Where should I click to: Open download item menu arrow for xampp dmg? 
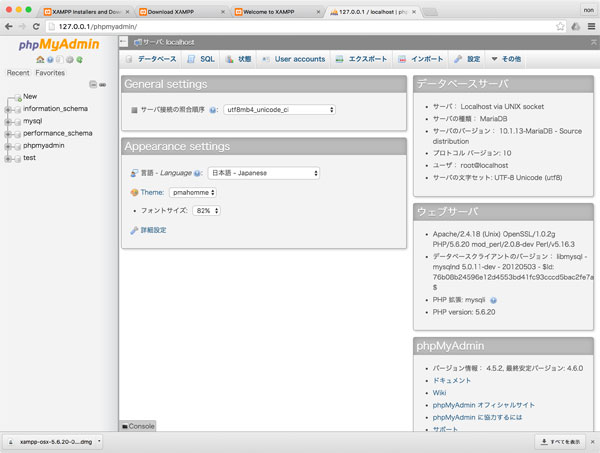[x=99, y=441]
